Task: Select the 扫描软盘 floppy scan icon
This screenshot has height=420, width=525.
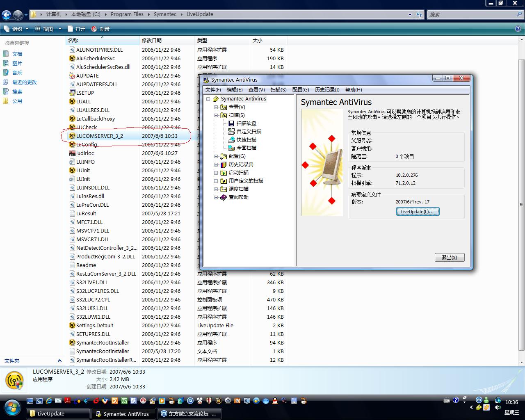Action: (231, 123)
